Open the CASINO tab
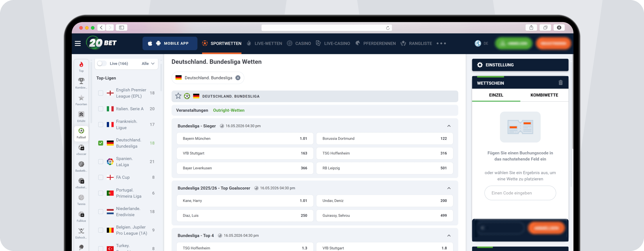The width and height of the screenshot is (644, 251). tap(299, 43)
